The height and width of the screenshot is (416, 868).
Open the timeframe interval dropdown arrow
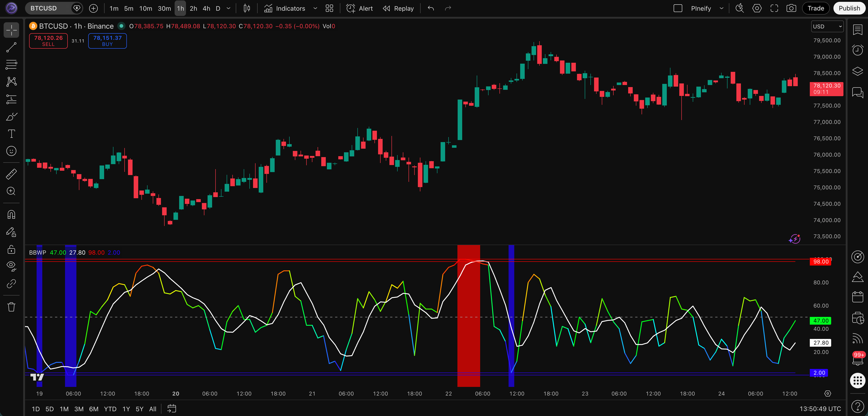(x=228, y=8)
